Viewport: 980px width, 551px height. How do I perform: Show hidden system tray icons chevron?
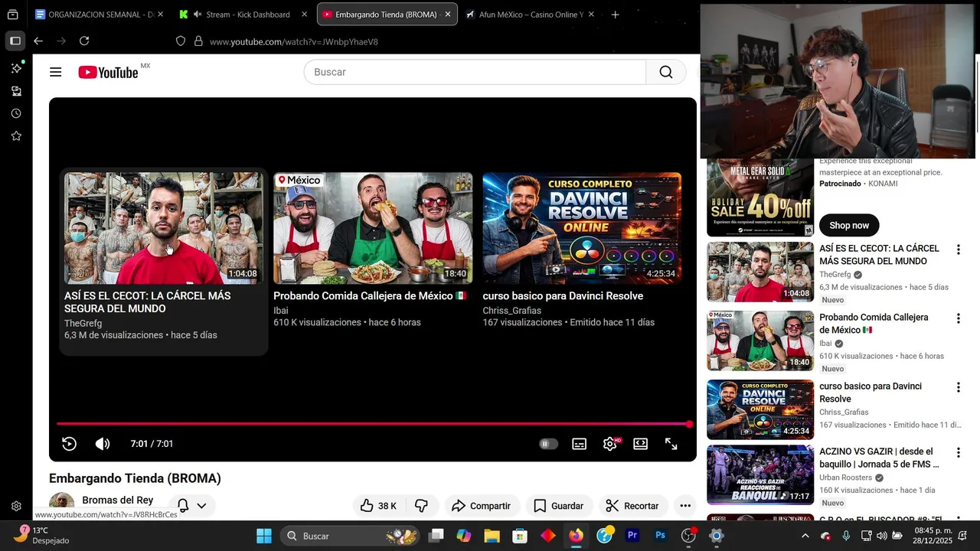click(805, 536)
